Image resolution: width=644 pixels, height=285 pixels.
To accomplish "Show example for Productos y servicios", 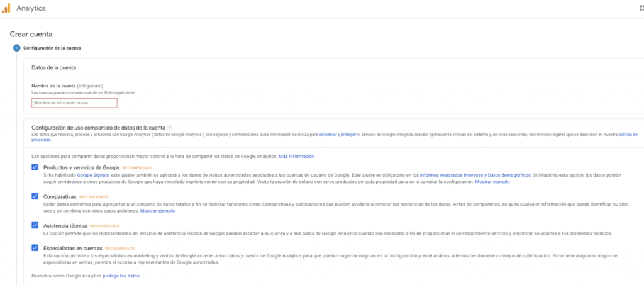I will coord(492,181).
